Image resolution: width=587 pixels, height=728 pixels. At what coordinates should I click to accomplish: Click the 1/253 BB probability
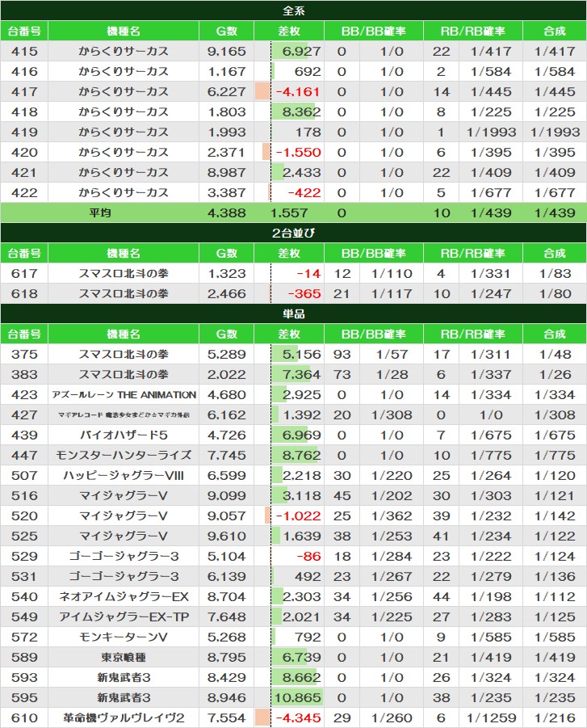[x=392, y=537]
